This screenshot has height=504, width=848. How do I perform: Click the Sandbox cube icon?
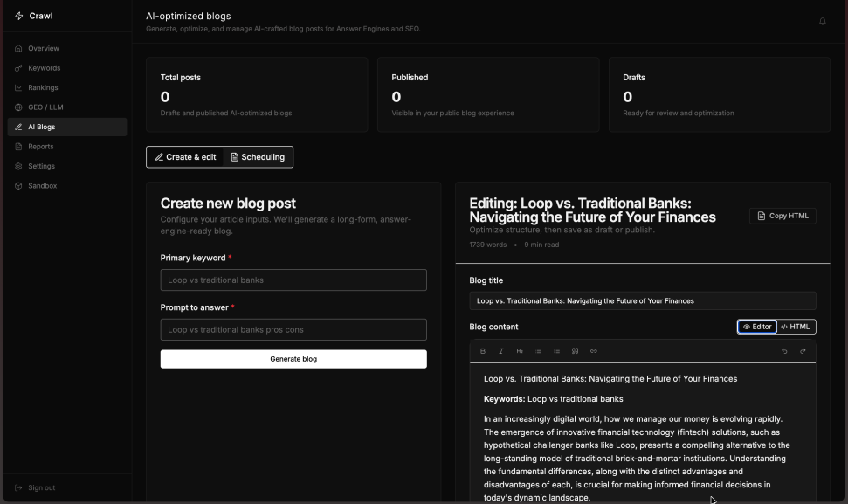point(18,185)
